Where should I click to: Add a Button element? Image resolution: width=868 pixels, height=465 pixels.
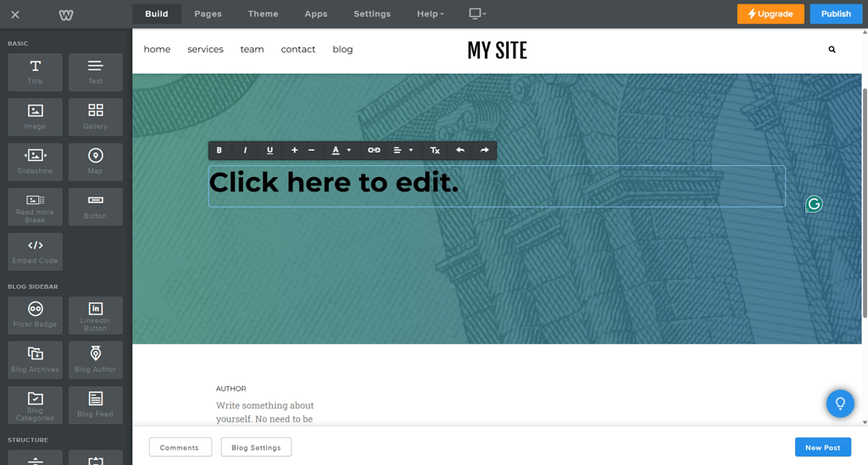click(95, 207)
